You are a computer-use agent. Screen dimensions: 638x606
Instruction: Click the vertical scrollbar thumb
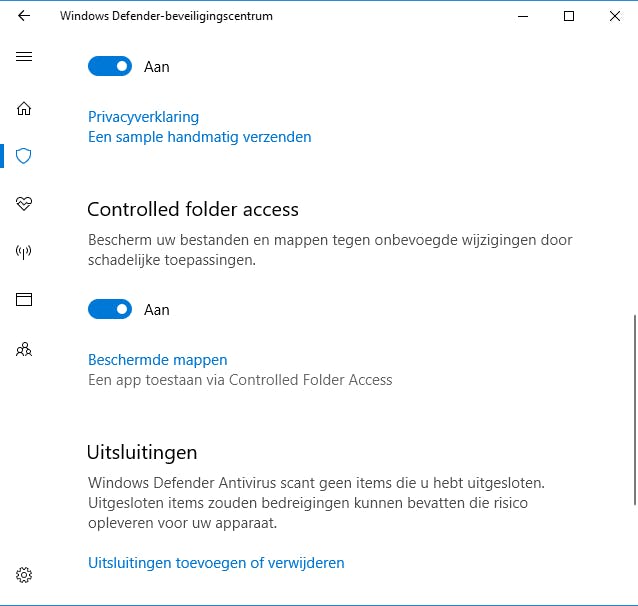pyautogui.click(x=632, y=410)
